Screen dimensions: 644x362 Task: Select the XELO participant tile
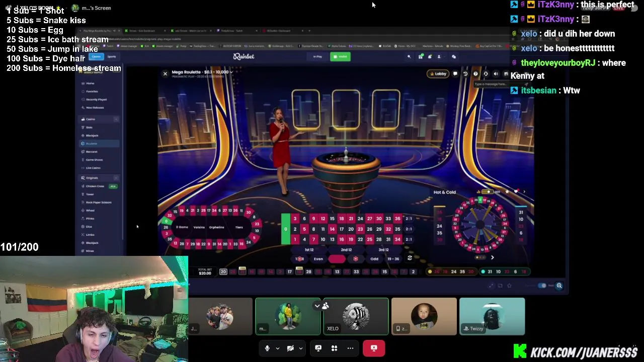coord(356,316)
